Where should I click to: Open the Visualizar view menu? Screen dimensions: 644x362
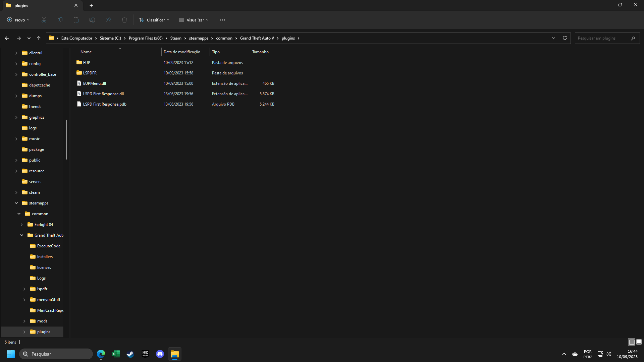[x=194, y=20]
